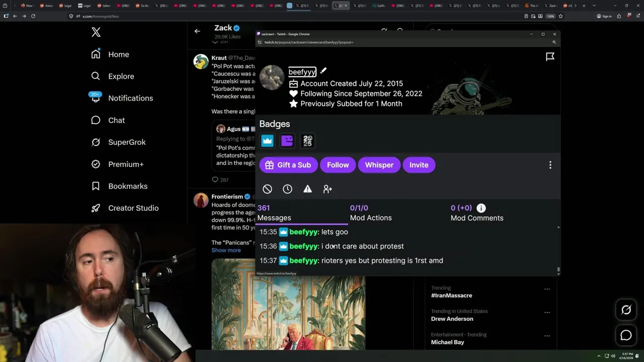The height and width of the screenshot is (362, 644).
Task: Open Notifications in X sidebar
Action: pyautogui.click(x=122, y=98)
